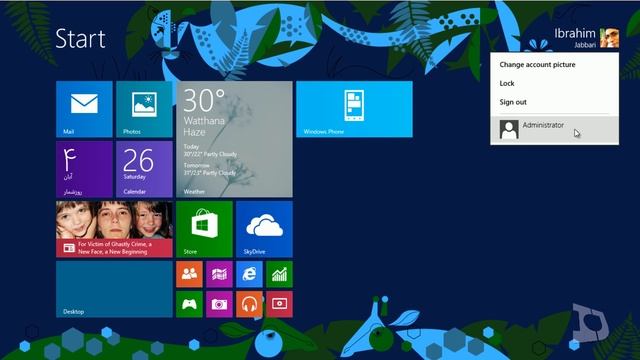Choose Sign out from the account menu

(513, 102)
